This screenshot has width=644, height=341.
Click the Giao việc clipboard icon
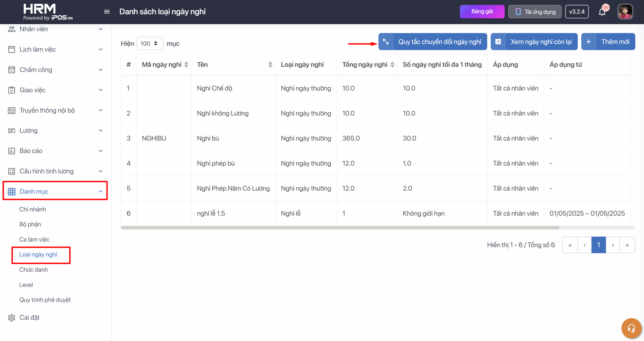pos(12,90)
